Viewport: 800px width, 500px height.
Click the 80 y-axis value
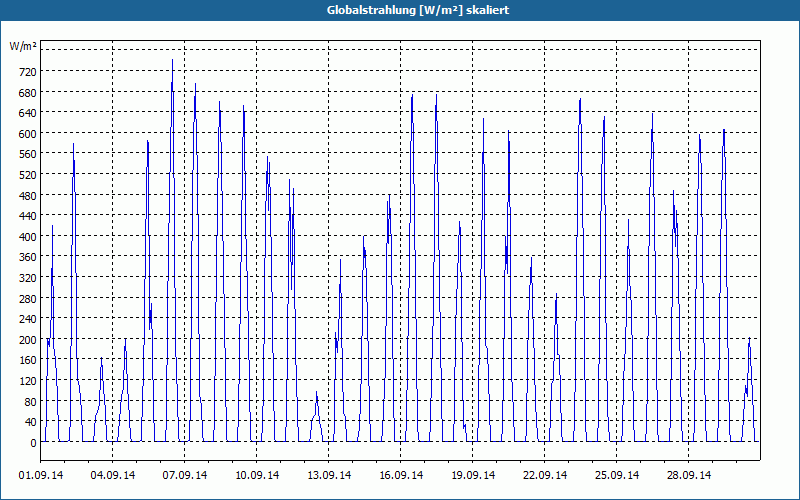coord(30,402)
